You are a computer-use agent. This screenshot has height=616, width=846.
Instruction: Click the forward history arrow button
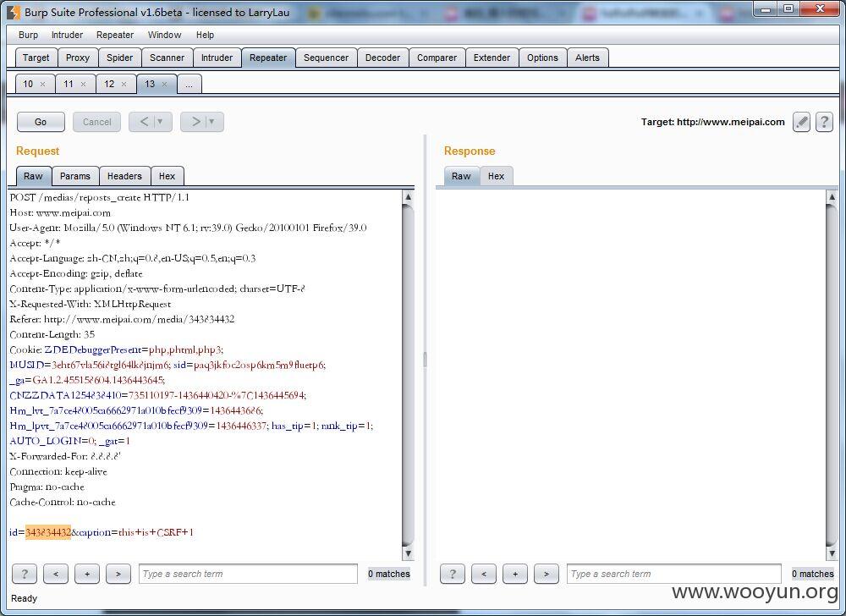[196, 122]
